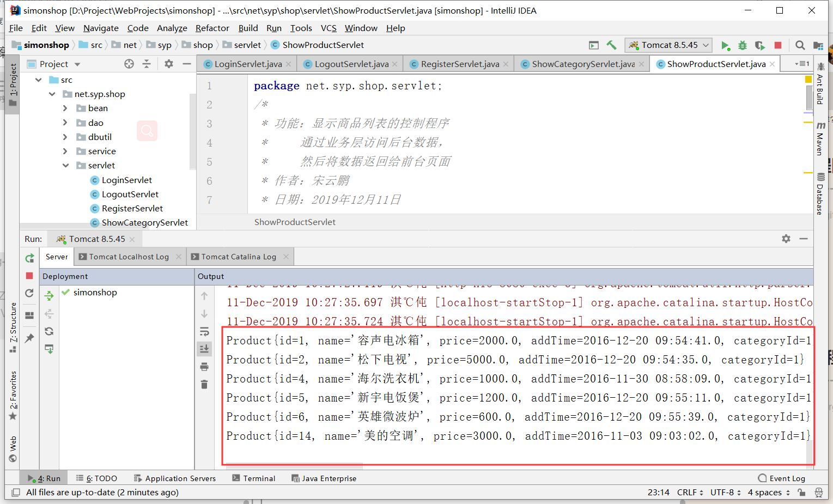The image size is (833, 504).
Task: Select simonshop deployment entry
Action: point(95,293)
